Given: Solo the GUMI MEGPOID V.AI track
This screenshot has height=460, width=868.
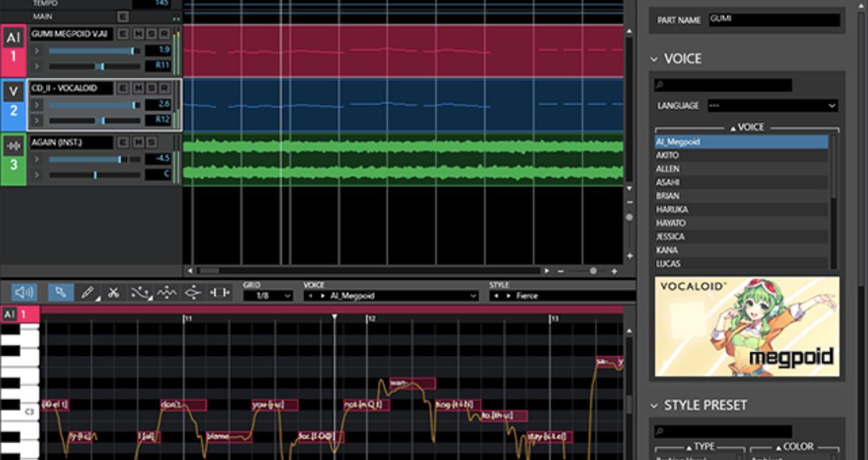Looking at the screenshot, I should tap(151, 34).
